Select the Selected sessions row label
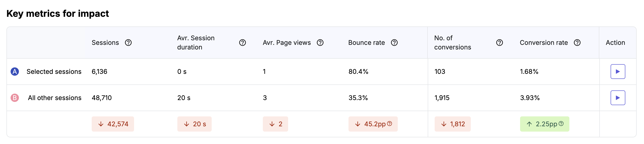Screen dimensions: 644x144 [x=54, y=72]
